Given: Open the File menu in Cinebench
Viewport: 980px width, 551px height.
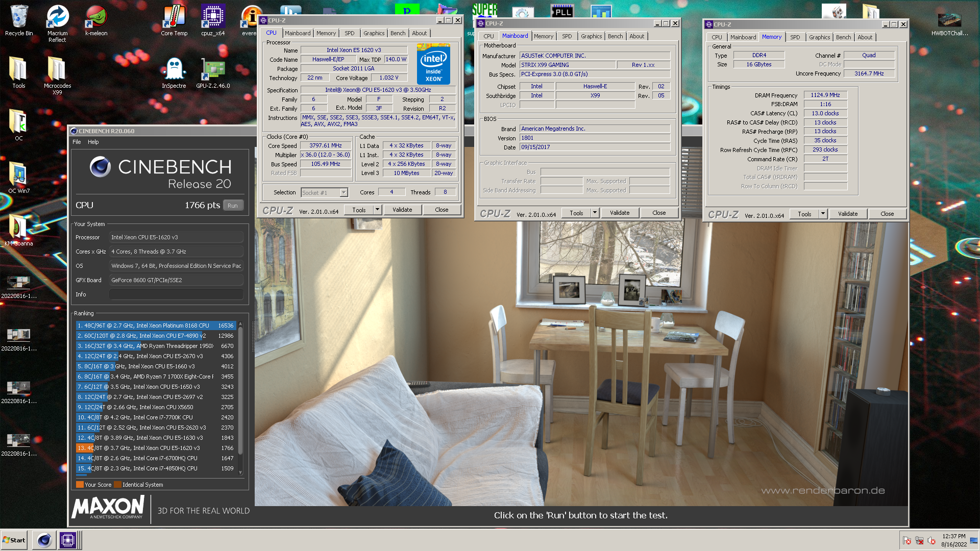Looking at the screenshot, I should pos(77,142).
